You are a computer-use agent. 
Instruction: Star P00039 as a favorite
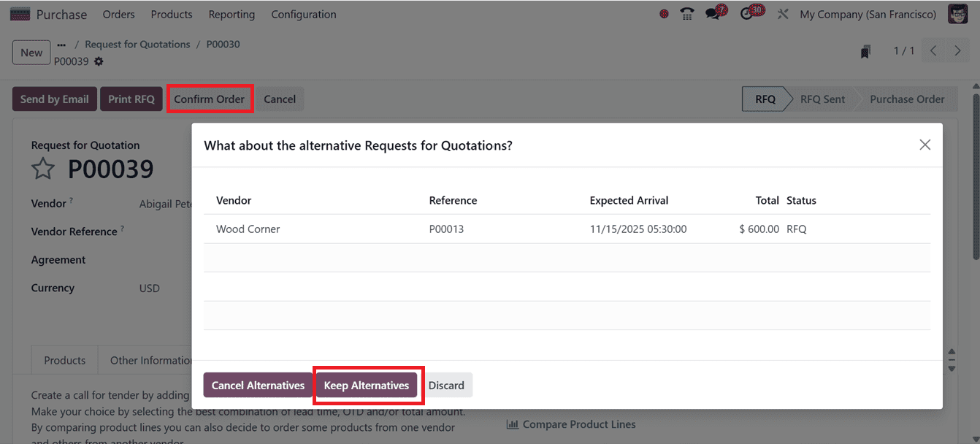pos(42,168)
